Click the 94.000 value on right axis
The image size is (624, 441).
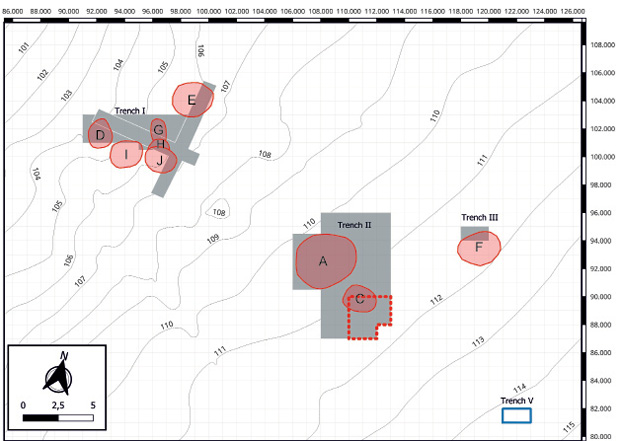tap(602, 241)
